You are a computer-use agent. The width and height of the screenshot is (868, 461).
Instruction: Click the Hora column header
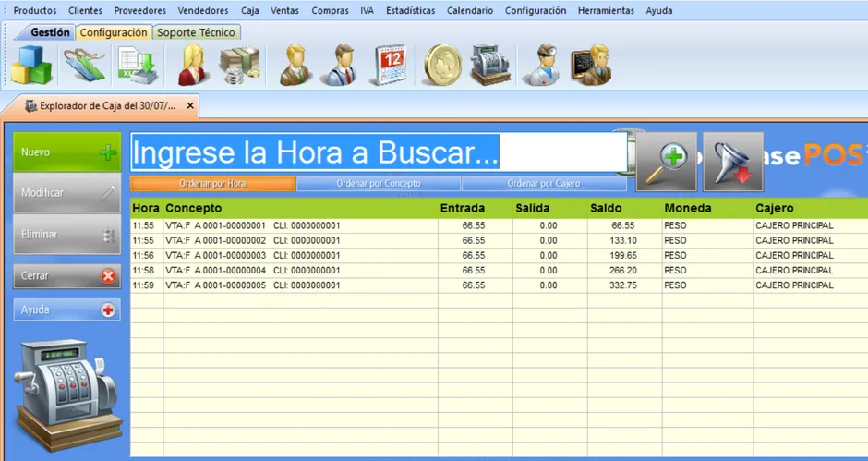pyautogui.click(x=146, y=209)
